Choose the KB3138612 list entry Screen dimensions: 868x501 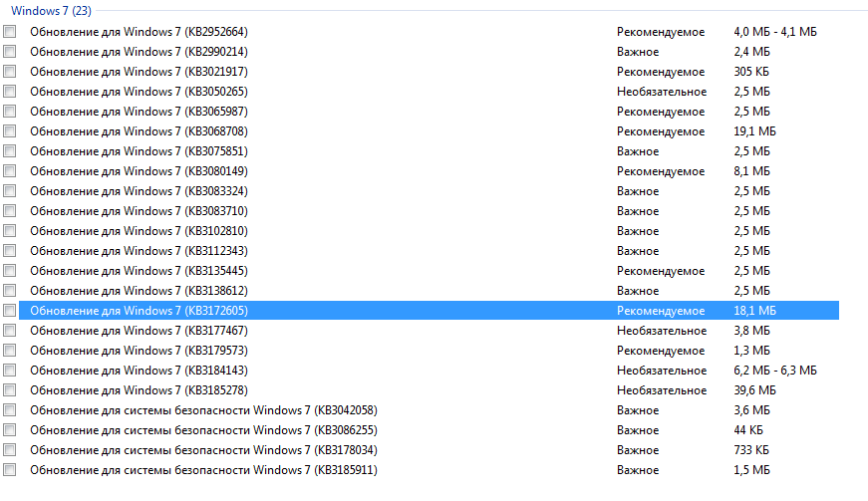(430, 290)
